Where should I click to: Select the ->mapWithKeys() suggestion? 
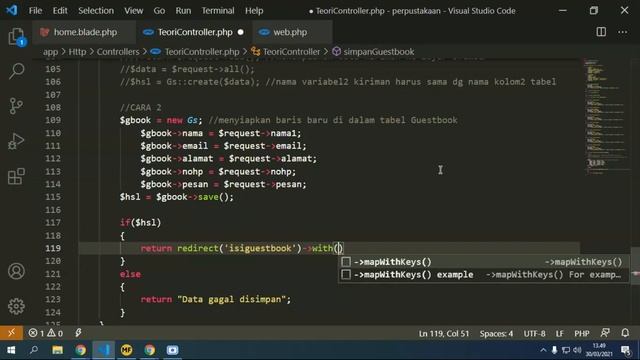[x=483, y=262]
